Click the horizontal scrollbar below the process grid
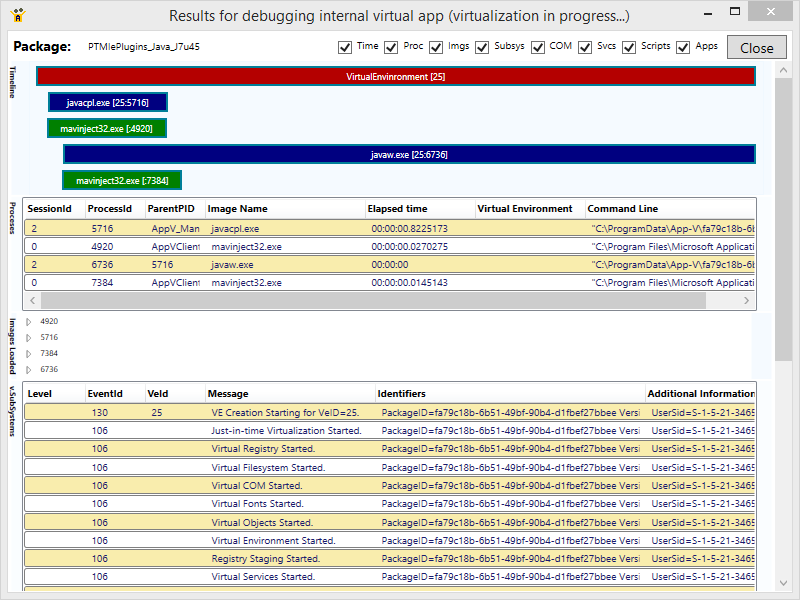The height and width of the screenshot is (600, 800). coord(390,300)
